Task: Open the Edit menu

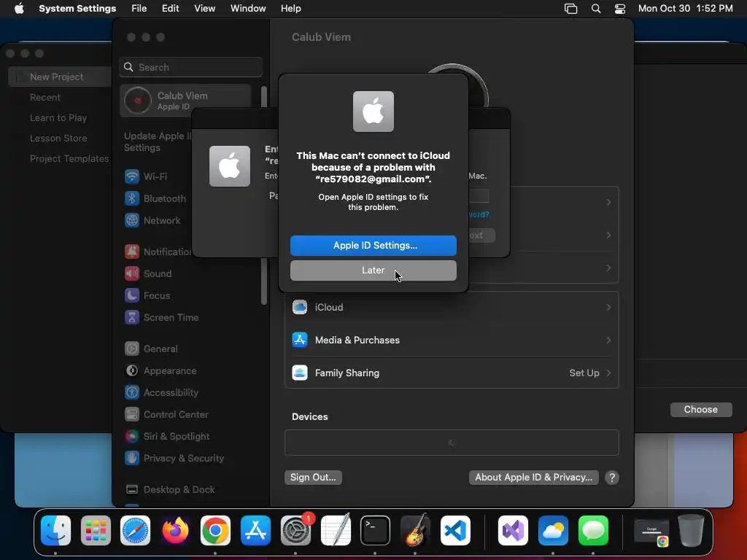Action: pos(170,9)
